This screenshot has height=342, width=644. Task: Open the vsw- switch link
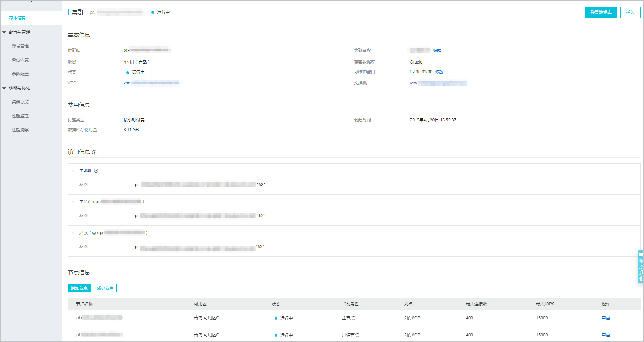pyautogui.click(x=438, y=83)
